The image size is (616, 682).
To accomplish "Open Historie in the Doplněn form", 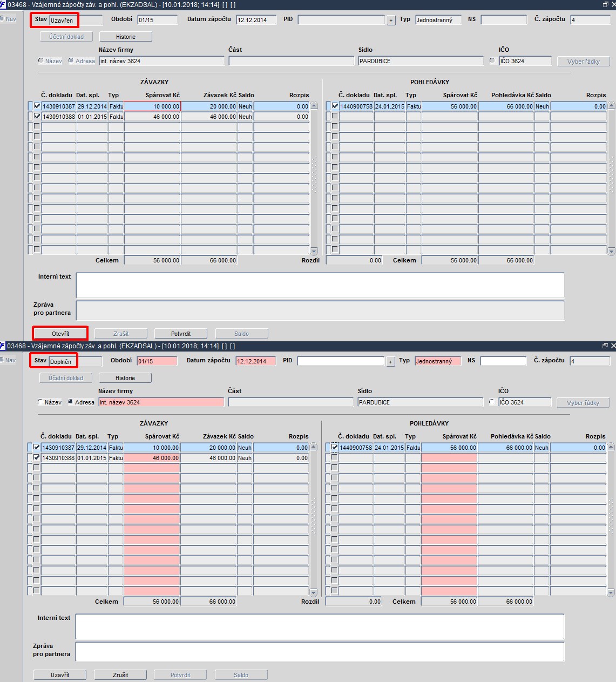I will pyautogui.click(x=125, y=378).
